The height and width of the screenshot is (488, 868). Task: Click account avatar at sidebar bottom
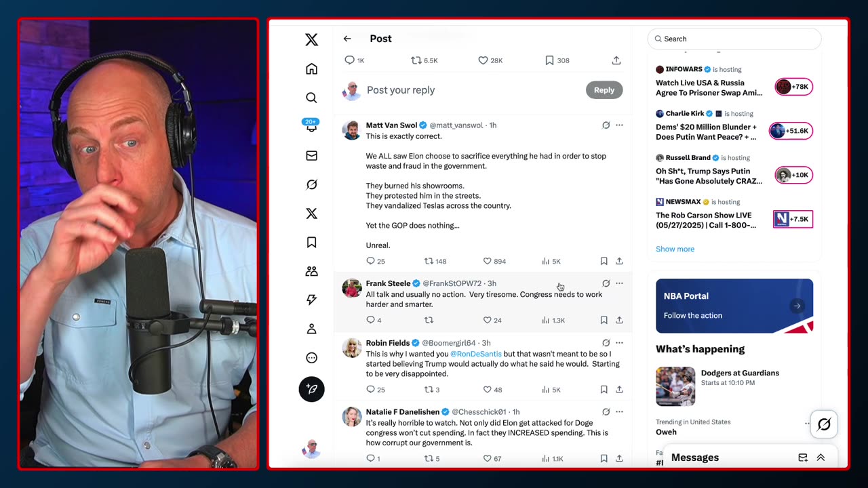point(311,449)
